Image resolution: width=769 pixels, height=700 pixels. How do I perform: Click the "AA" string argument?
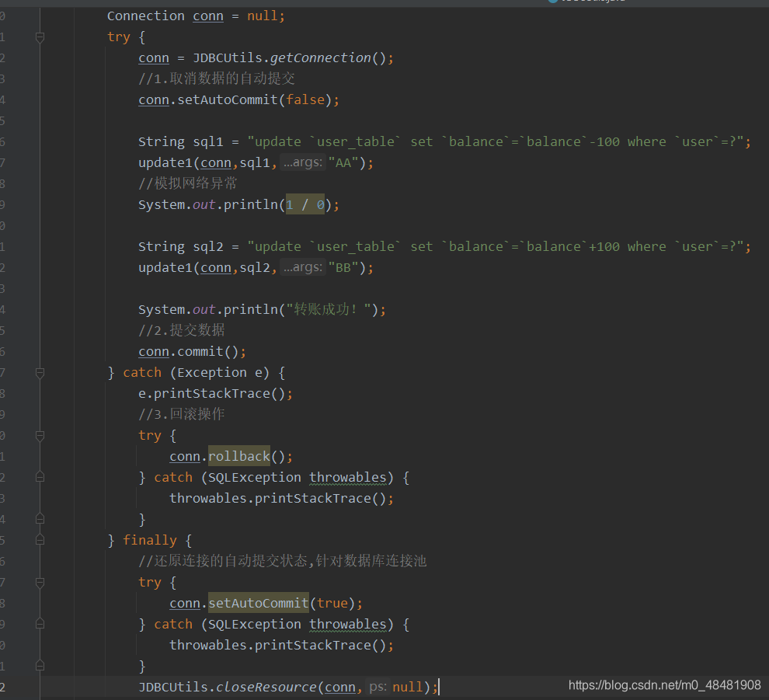click(x=343, y=163)
